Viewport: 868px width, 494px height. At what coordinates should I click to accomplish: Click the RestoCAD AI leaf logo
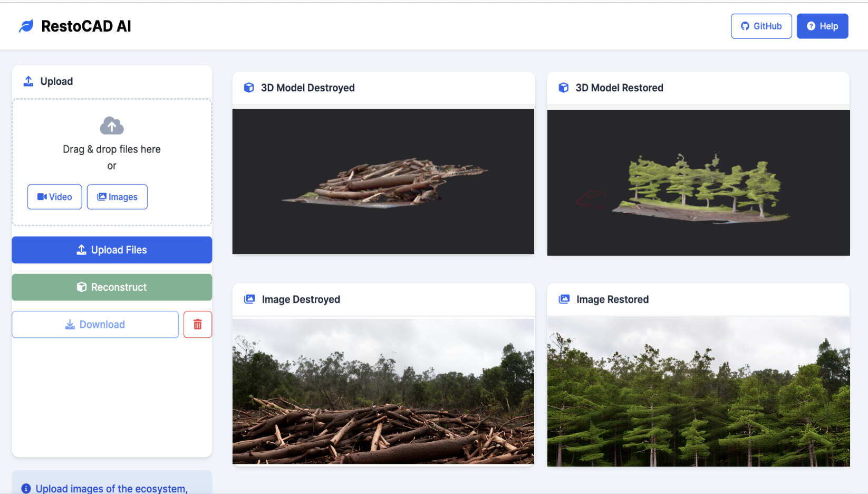coord(26,26)
